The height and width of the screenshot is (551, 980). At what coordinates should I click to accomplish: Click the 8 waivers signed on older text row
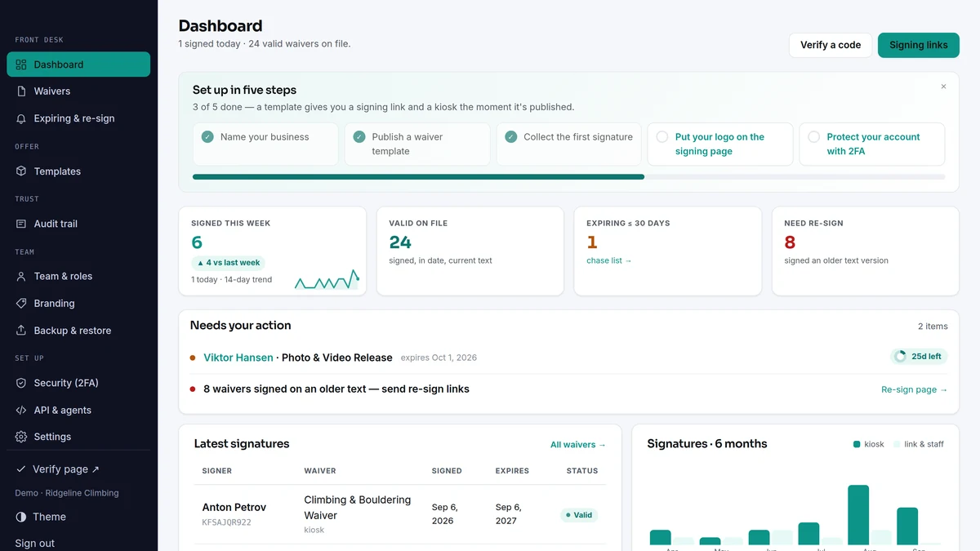(x=568, y=389)
